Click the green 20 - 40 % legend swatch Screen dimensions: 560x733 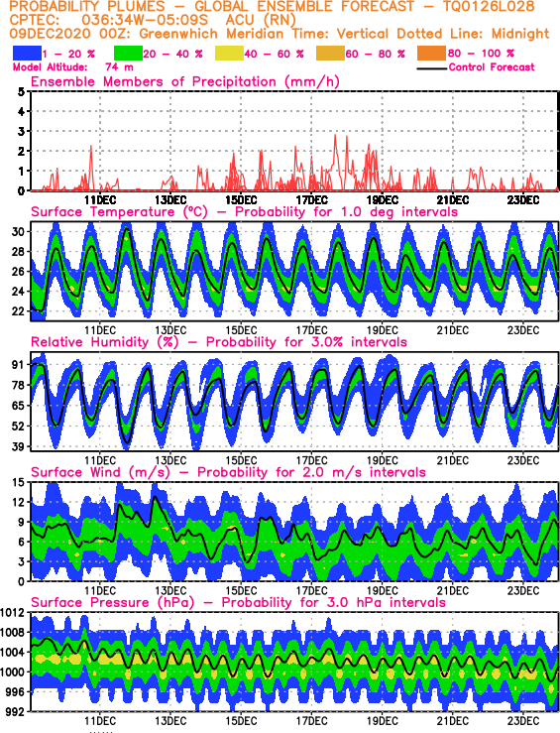[129, 54]
